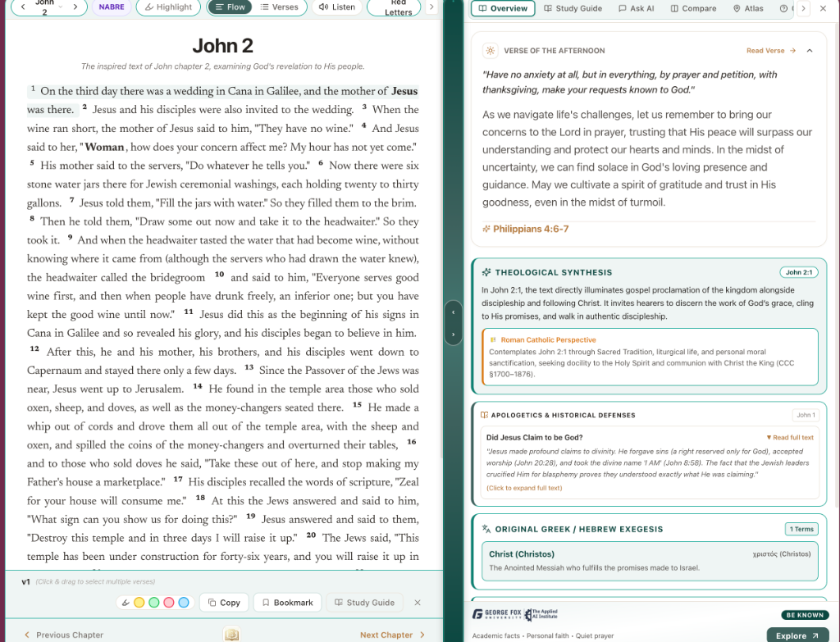Image resolution: width=840 pixels, height=642 pixels.
Task: Close the study side panel
Action: [823, 8]
